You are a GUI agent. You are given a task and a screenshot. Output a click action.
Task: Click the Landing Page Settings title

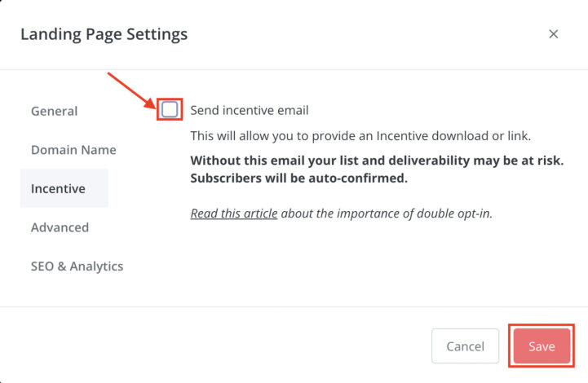(104, 34)
